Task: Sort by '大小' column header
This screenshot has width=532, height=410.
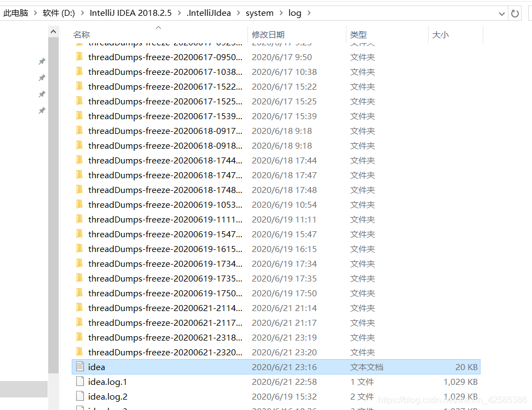Action: tap(441, 34)
